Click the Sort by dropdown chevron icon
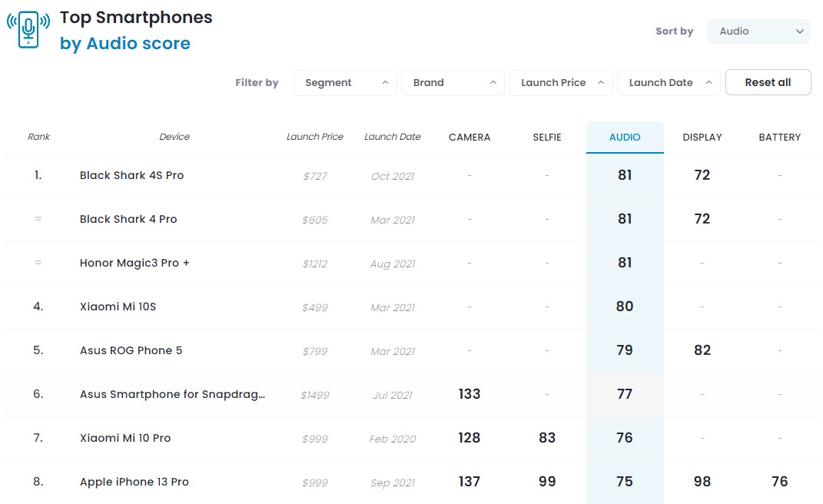823x504 pixels. click(x=799, y=31)
